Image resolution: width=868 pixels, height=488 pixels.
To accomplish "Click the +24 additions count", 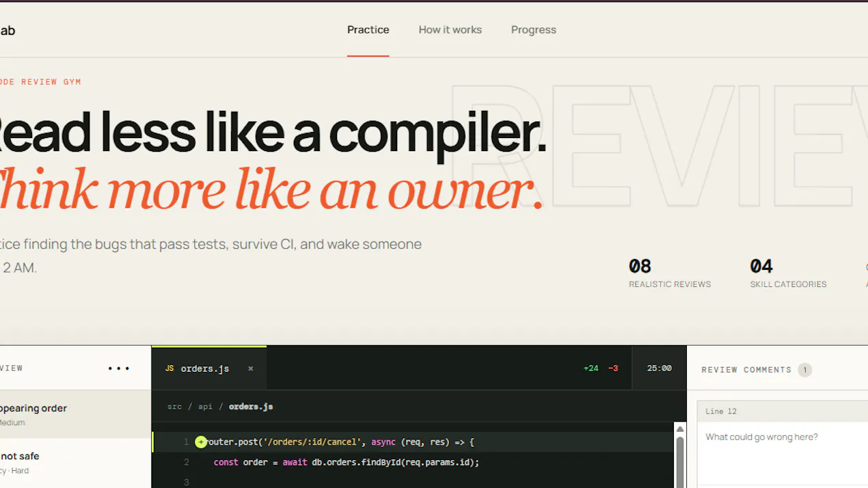I will (591, 368).
